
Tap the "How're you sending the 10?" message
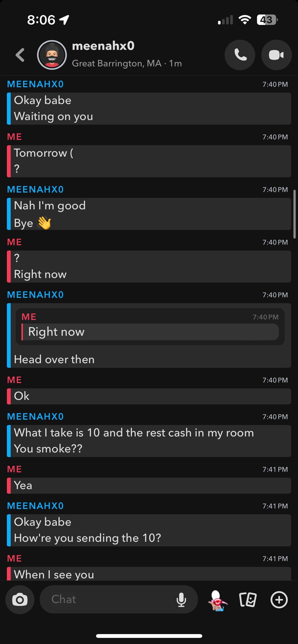tap(87, 538)
